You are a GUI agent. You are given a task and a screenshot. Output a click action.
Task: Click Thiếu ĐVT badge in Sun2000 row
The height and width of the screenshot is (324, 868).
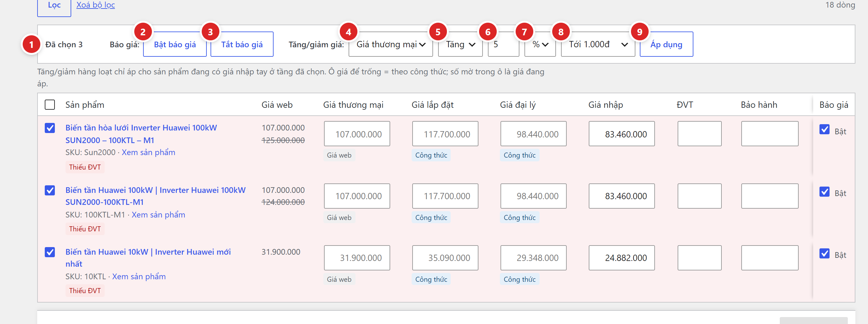point(85,167)
